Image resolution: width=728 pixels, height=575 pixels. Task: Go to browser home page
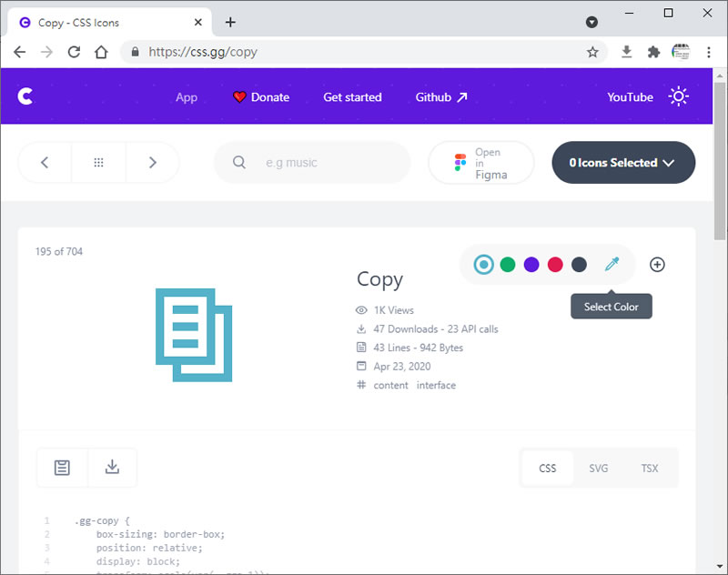101,52
